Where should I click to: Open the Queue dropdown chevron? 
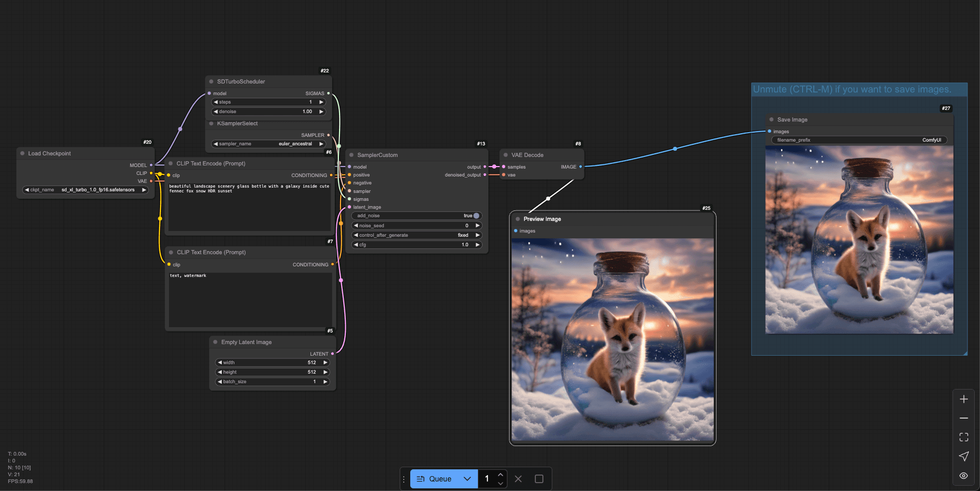pyautogui.click(x=467, y=479)
